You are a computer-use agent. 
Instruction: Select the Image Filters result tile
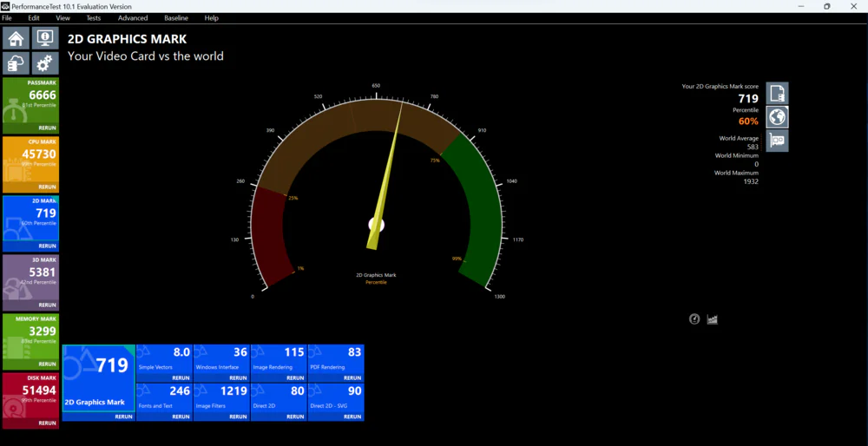(221, 398)
